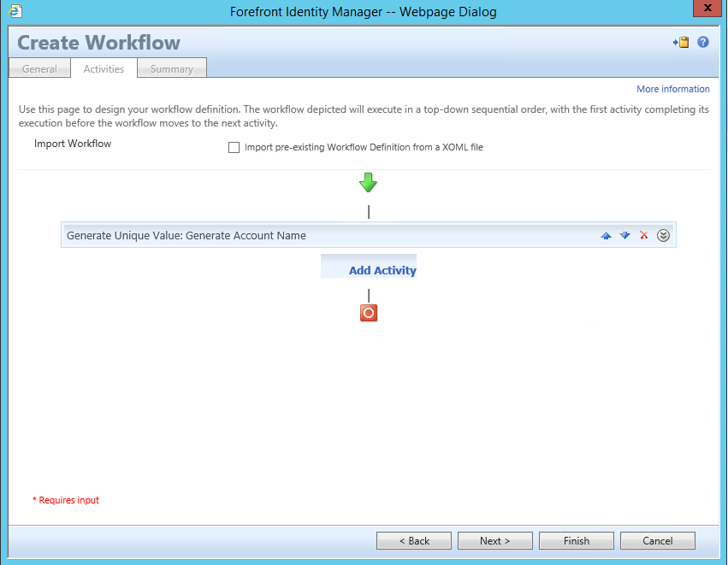The image size is (728, 565).
Task: Proceed with the Next button
Action: click(x=495, y=541)
